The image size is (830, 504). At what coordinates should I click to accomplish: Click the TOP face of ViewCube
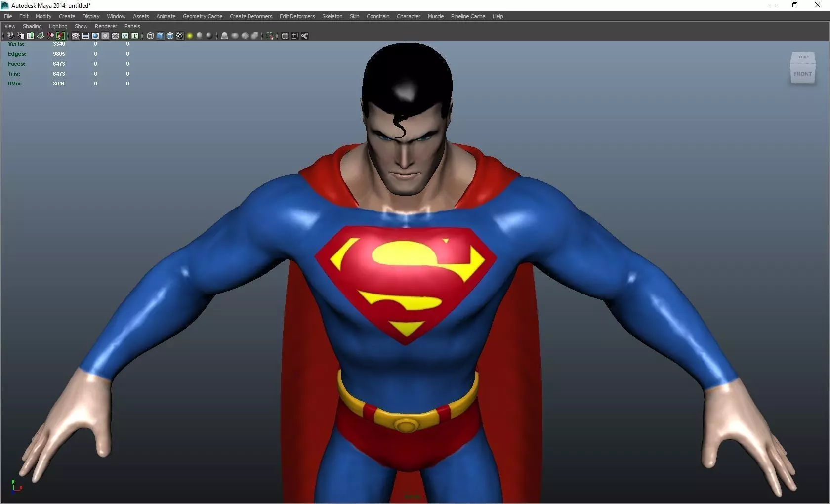pyautogui.click(x=803, y=57)
